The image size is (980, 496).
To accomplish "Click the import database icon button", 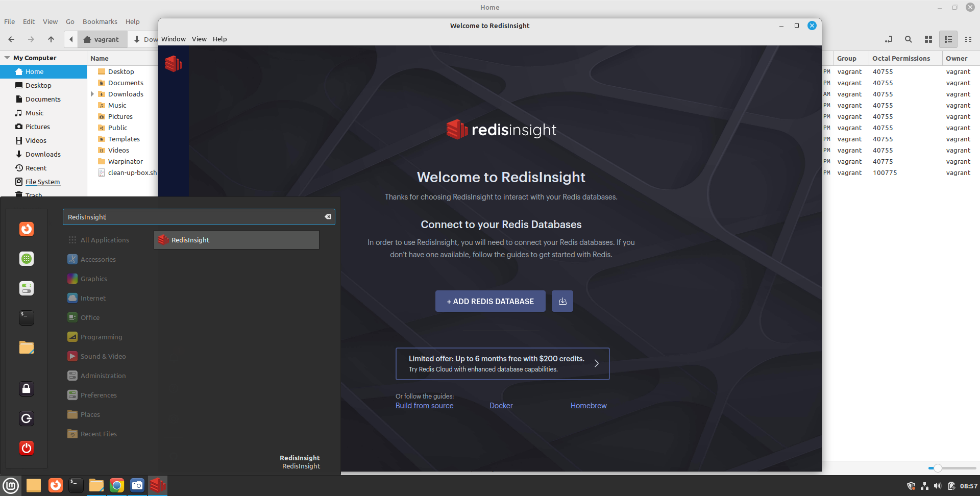I will (562, 301).
